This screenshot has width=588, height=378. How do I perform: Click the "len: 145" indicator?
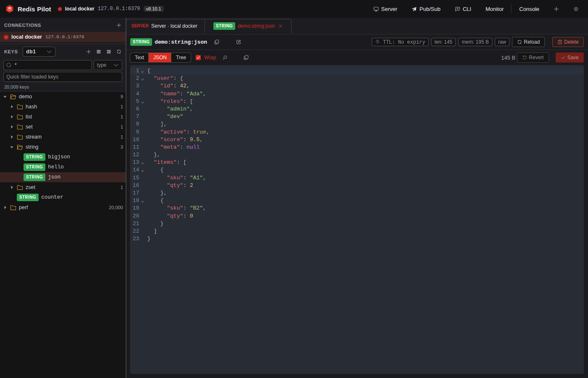pos(444,42)
